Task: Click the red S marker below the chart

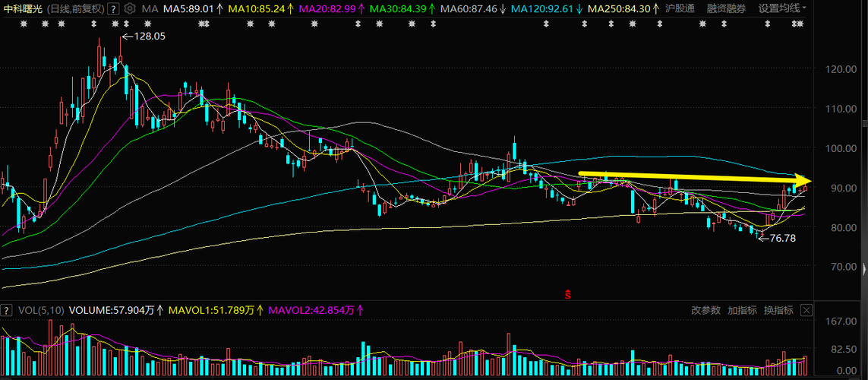Action: [567, 293]
